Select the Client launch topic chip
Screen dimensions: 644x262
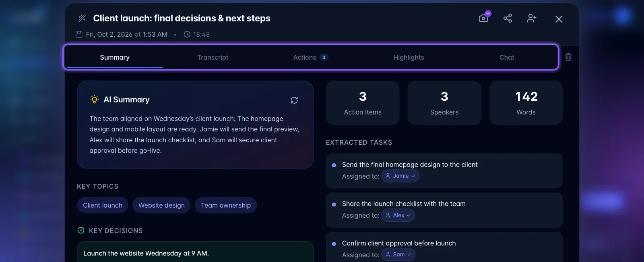click(103, 205)
